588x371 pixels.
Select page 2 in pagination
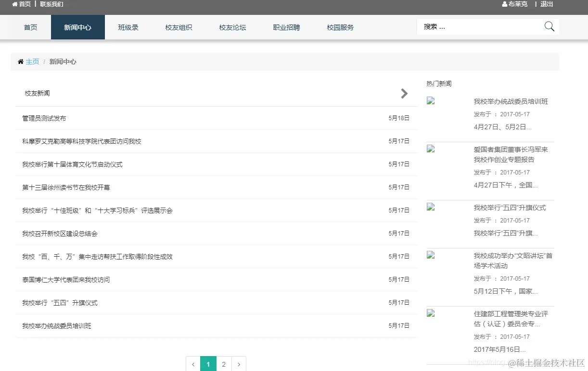pos(224,364)
